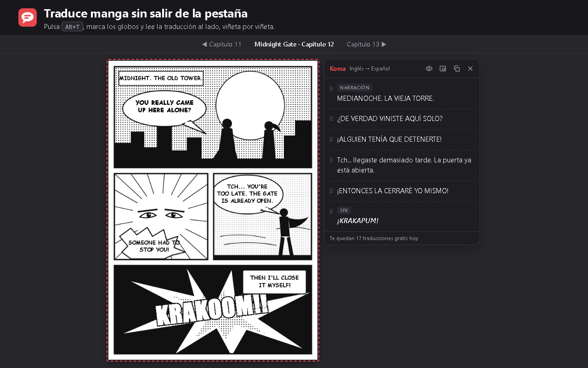
Task: Click the drag handle beside MEDIANOCHE. LA VIEJA TORRE.
Action: click(x=331, y=89)
